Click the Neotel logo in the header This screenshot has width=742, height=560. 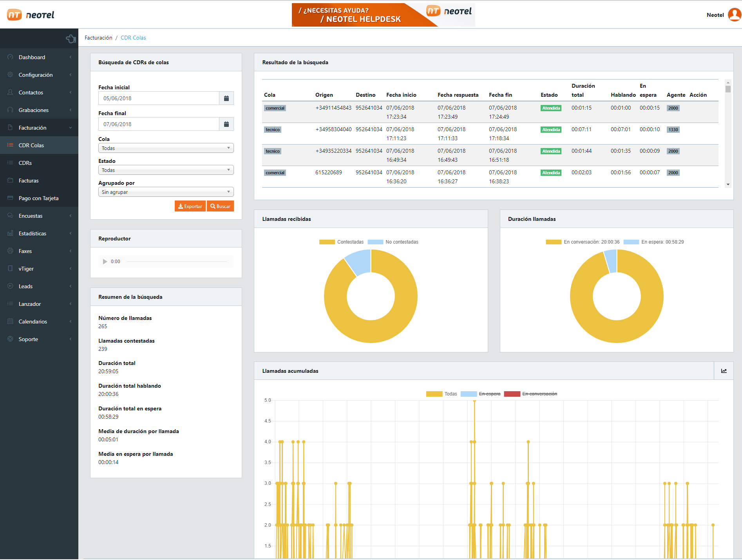click(31, 15)
